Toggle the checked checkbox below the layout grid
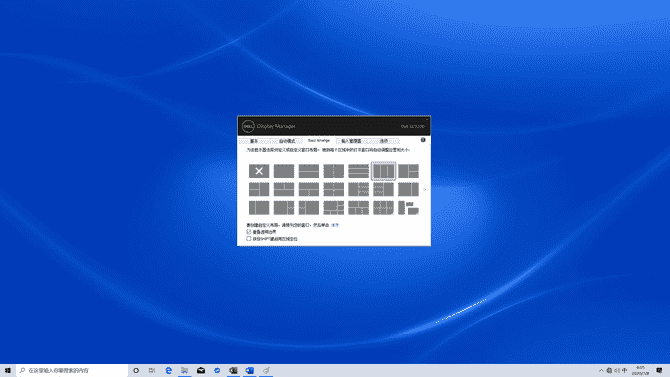Screen dimensions: 670x377 [x=249, y=232]
